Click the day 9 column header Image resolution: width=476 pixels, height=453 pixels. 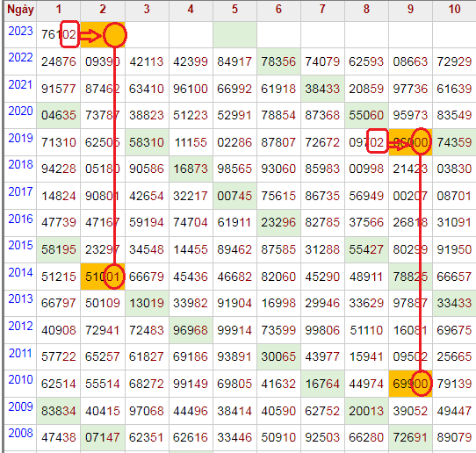click(410, 10)
